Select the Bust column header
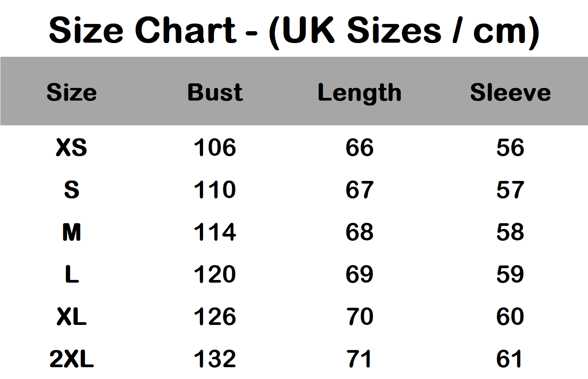The height and width of the screenshot is (379, 588). pyautogui.click(x=215, y=93)
